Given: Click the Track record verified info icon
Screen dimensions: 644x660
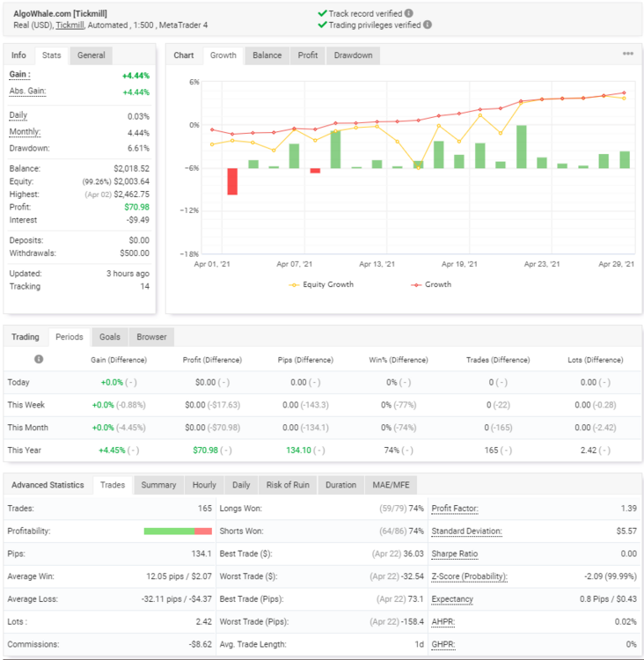Looking at the screenshot, I should (408, 13).
